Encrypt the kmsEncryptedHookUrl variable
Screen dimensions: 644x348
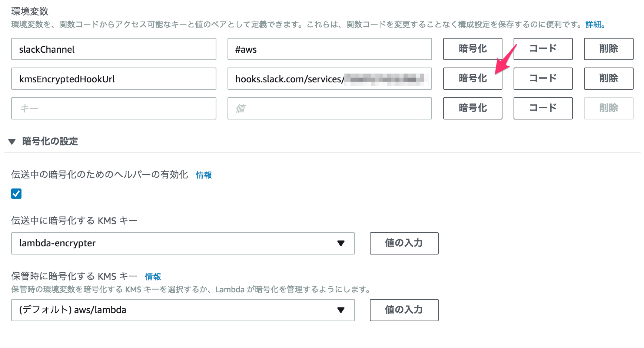[x=472, y=79]
